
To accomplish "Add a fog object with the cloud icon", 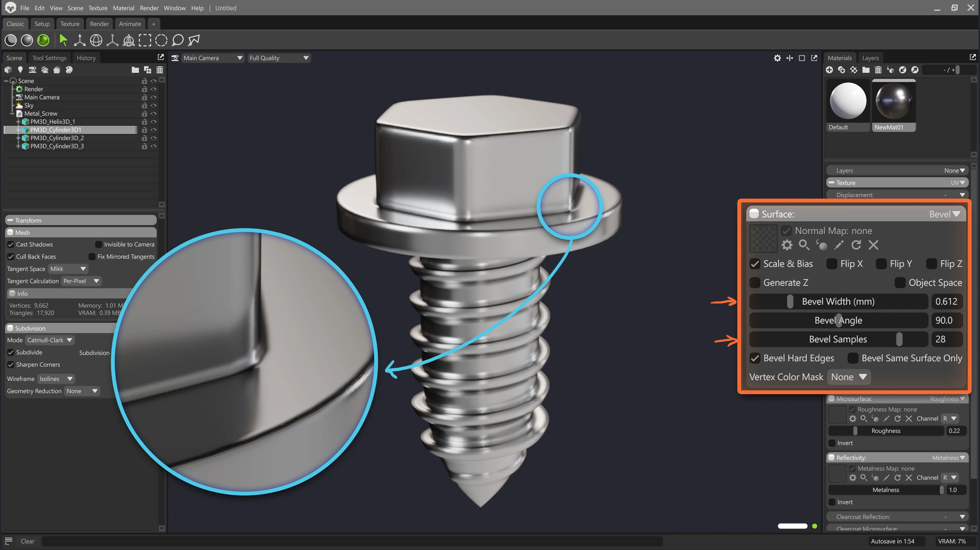I will coord(45,70).
